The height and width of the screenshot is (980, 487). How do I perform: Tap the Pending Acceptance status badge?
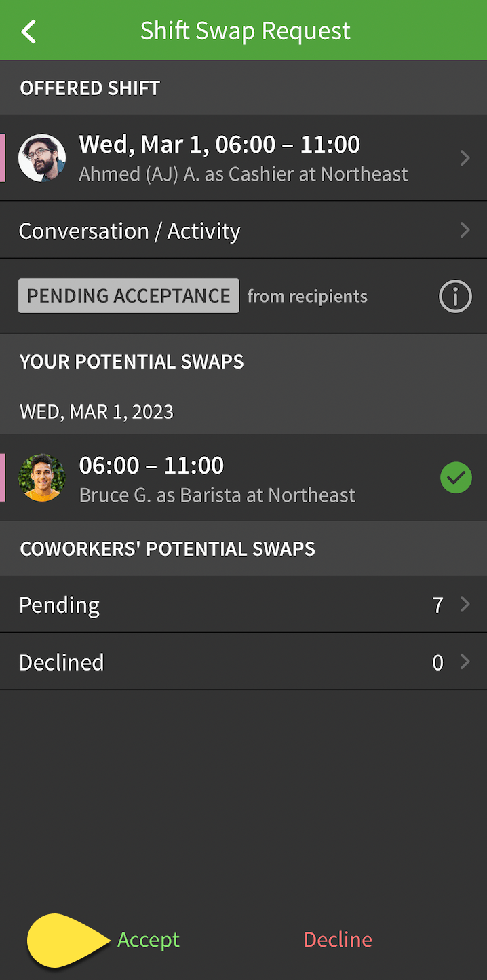[x=128, y=296]
